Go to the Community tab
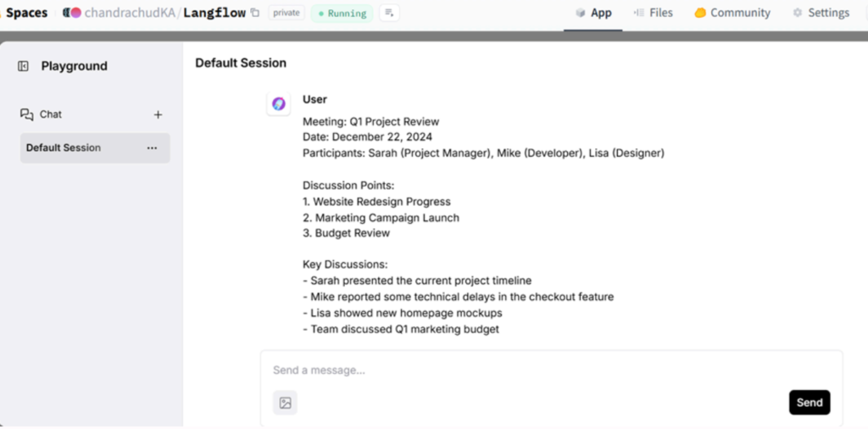The width and height of the screenshot is (868, 429). [732, 13]
